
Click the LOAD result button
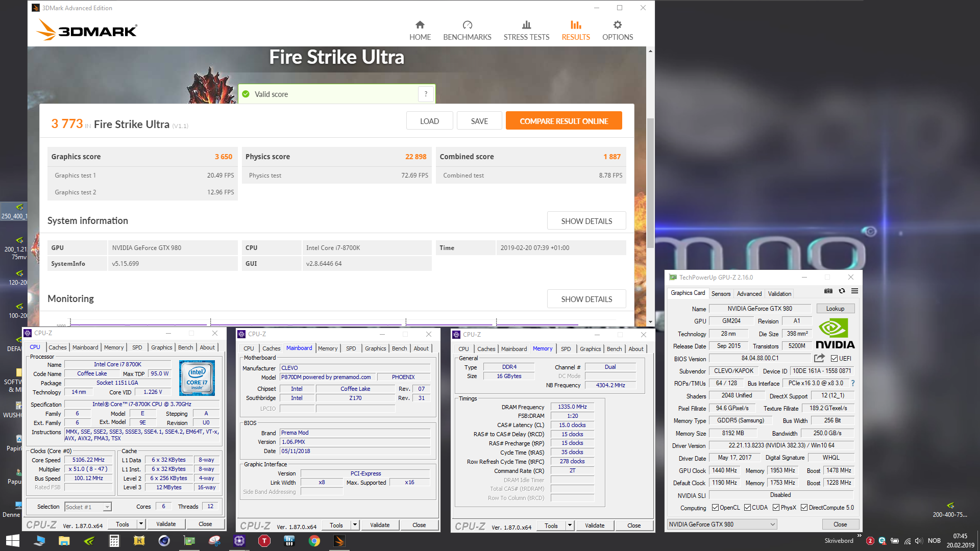click(429, 121)
